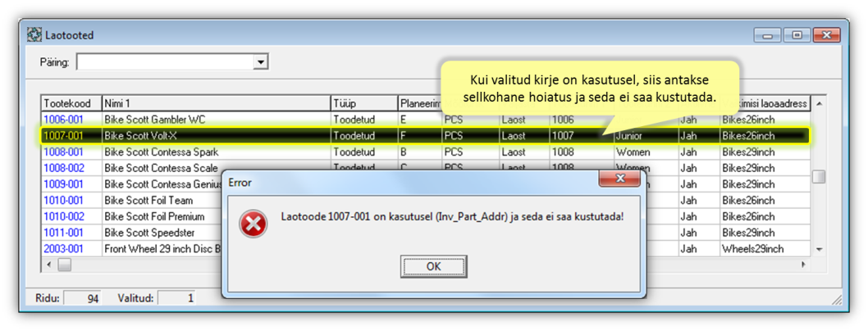Click the Toodetud cell in 1006-001 row

click(x=363, y=119)
